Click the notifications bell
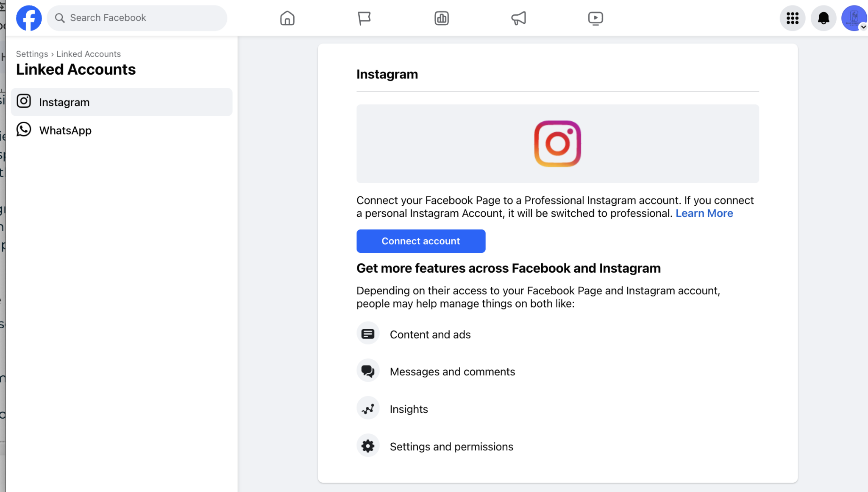The image size is (868, 492). pyautogui.click(x=823, y=18)
